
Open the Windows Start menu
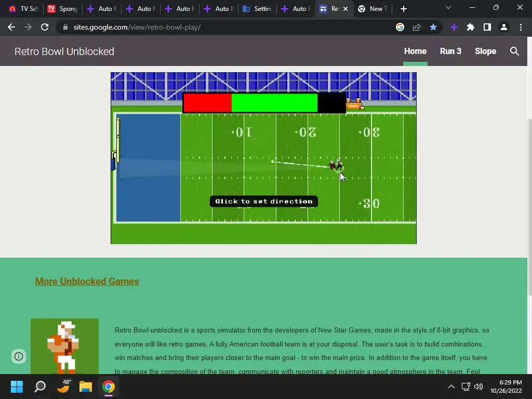17,387
